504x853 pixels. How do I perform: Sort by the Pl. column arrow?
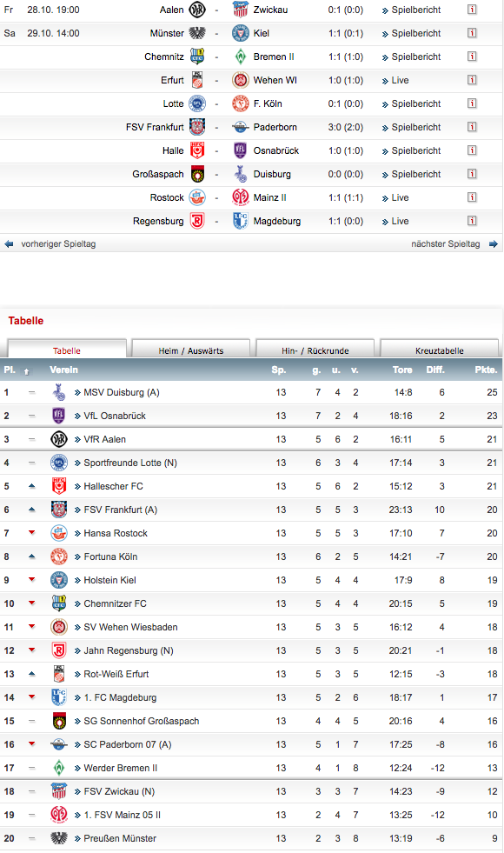(26, 371)
